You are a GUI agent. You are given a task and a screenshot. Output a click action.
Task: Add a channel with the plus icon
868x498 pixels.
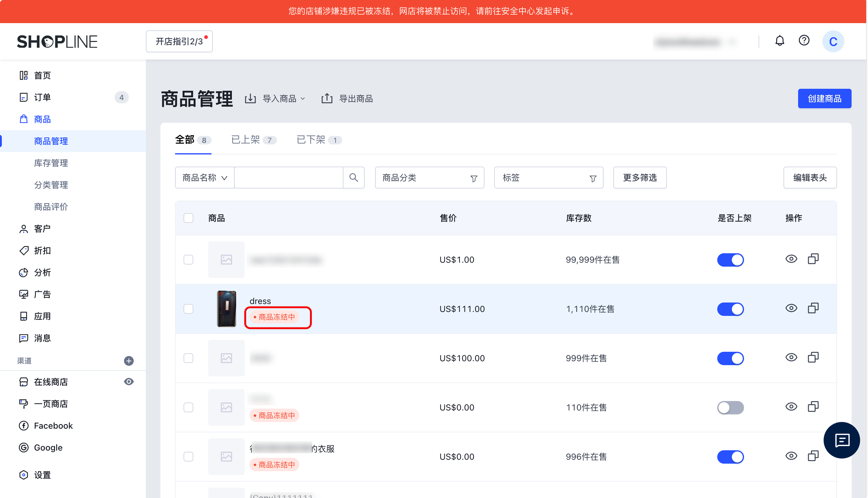[129, 361]
